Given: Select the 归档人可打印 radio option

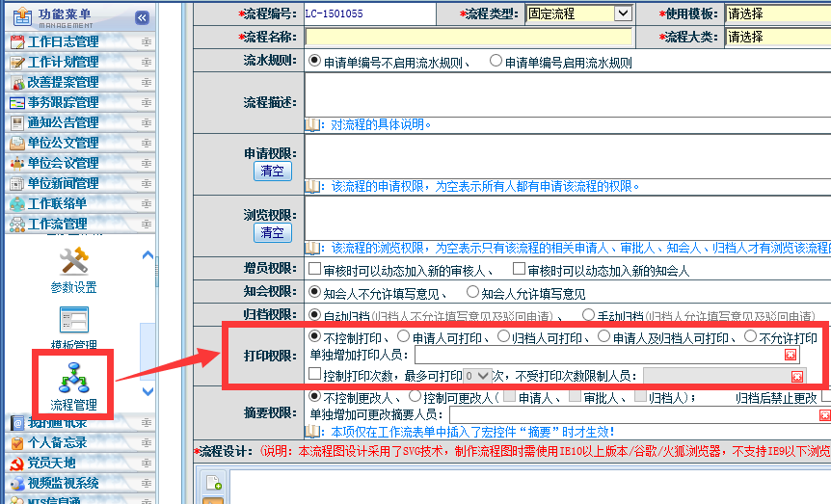Looking at the screenshot, I should click(503, 337).
